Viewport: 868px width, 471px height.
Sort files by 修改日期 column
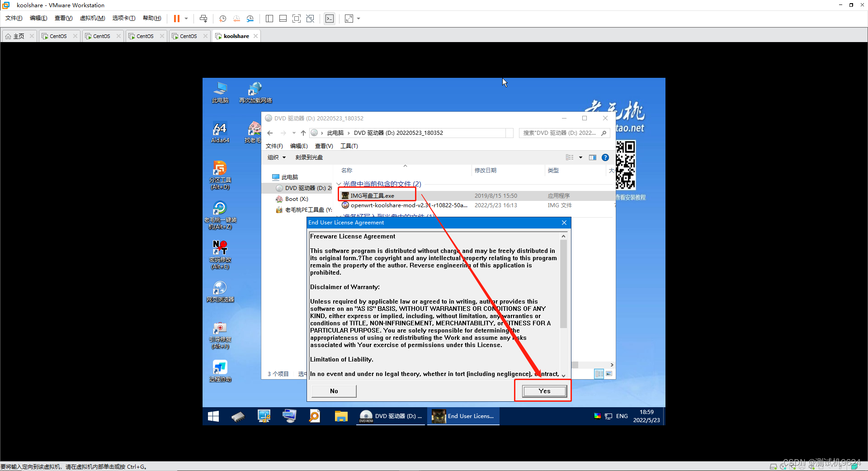(486, 170)
